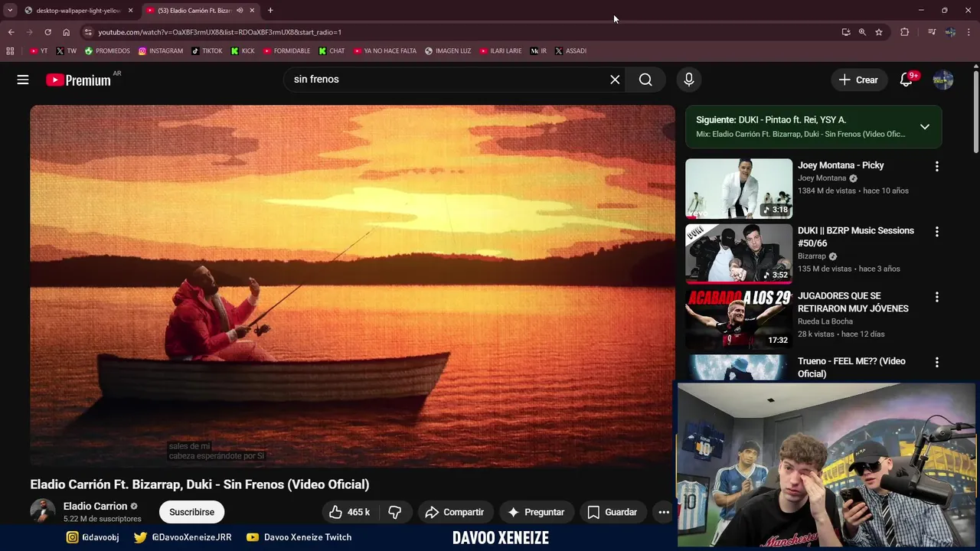The image size is (980, 551).
Task: Share the video via Compartir
Action: click(x=454, y=512)
